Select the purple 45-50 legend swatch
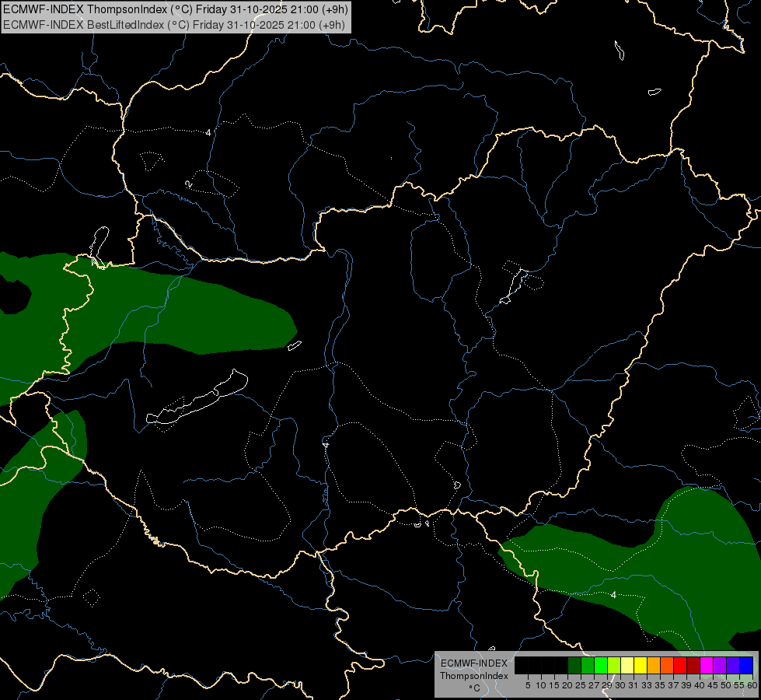761x700 pixels. tap(720, 665)
